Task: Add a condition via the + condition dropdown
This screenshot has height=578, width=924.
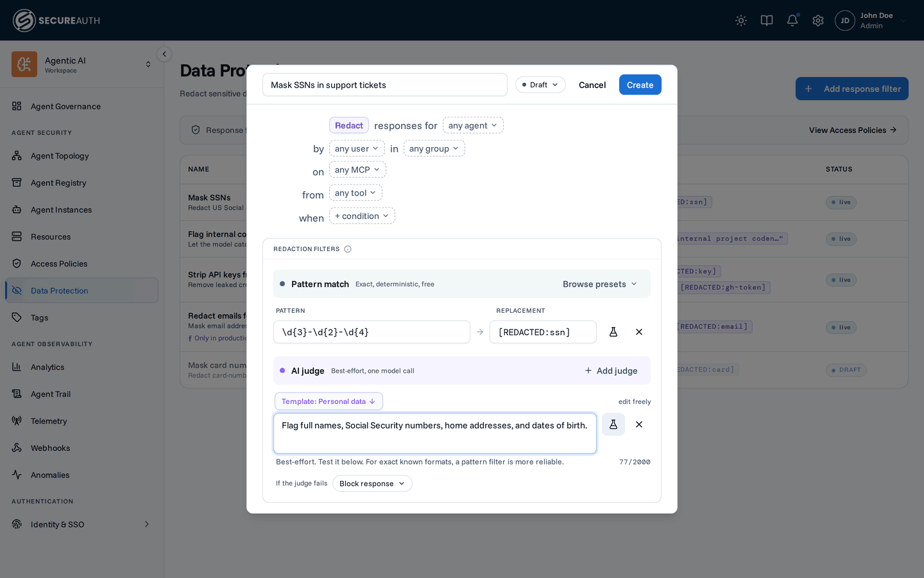Action: click(362, 216)
